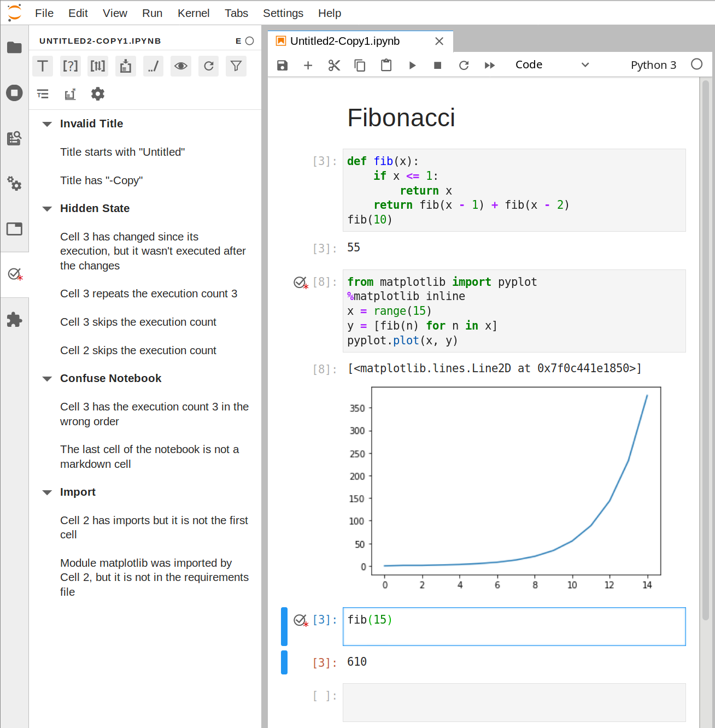
Task: Open the file browser sidebar icon
Action: pyautogui.click(x=14, y=48)
